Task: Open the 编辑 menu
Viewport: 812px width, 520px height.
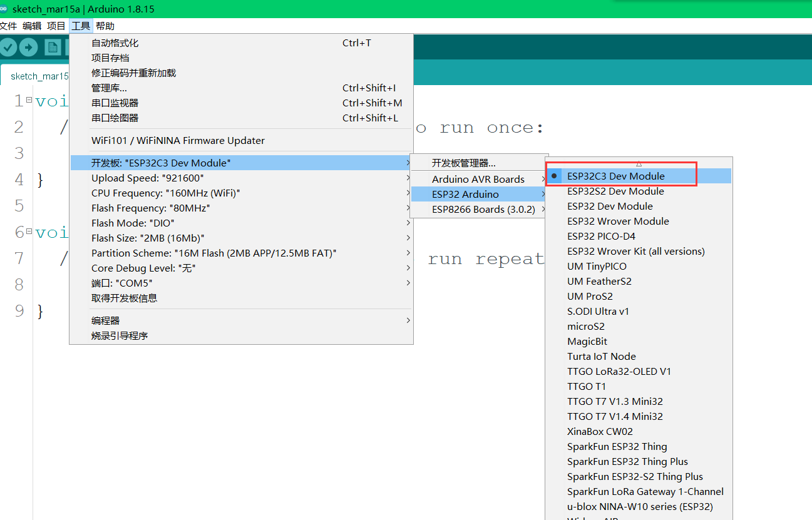Action: point(32,26)
